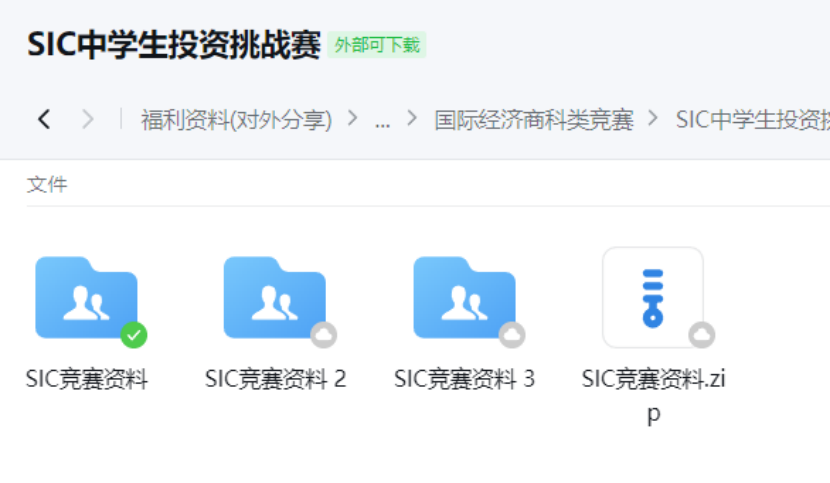The height and width of the screenshot is (483, 830).
Task: Open the SIC竞赛资料 3 folder icon
Action: click(464, 297)
